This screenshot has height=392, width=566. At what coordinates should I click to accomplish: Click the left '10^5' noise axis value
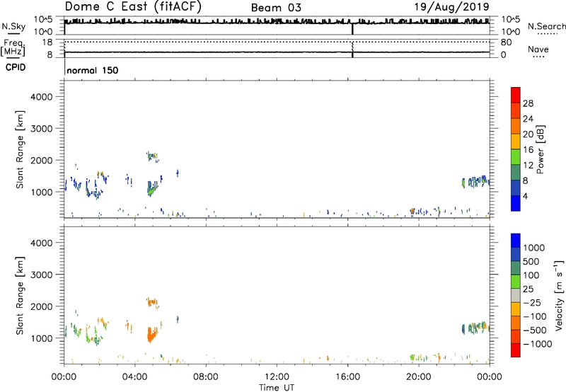tap(43, 20)
